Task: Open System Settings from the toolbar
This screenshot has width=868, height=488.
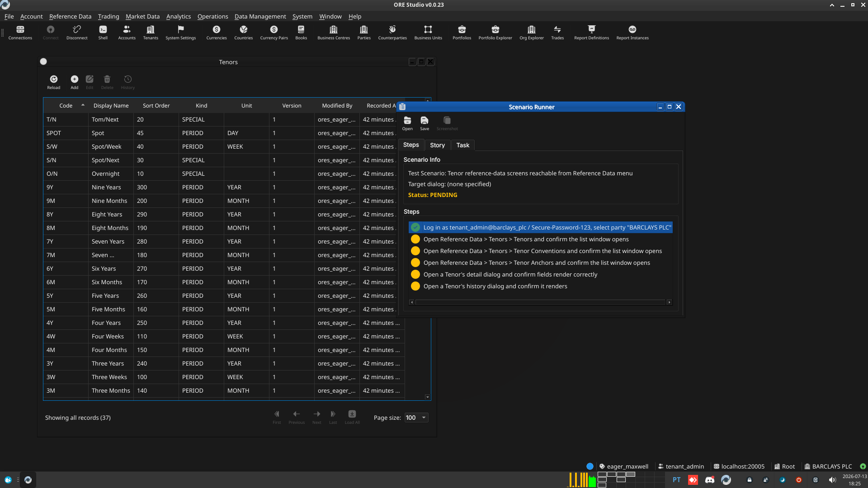Action: pyautogui.click(x=180, y=32)
